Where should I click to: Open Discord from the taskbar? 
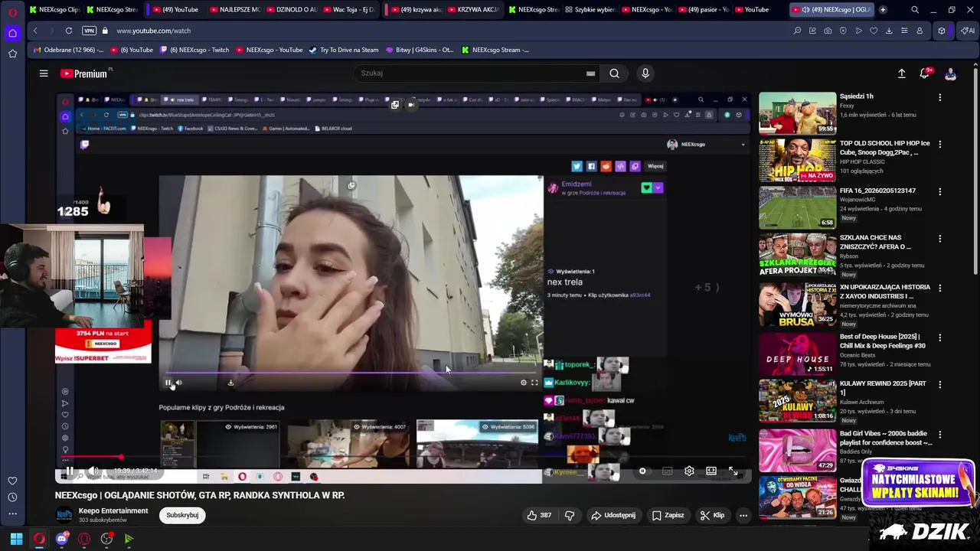pos(62,539)
